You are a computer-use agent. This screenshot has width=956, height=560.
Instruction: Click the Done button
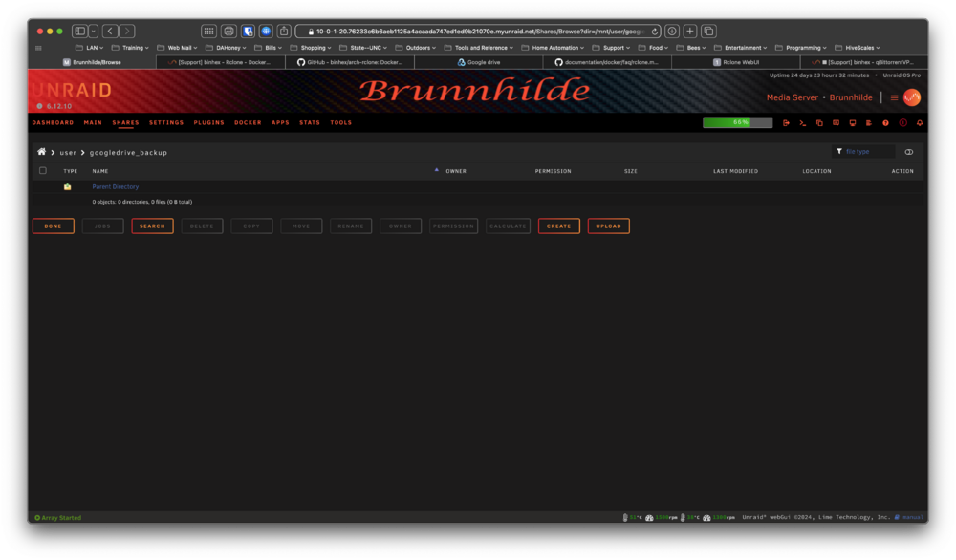pyautogui.click(x=53, y=226)
